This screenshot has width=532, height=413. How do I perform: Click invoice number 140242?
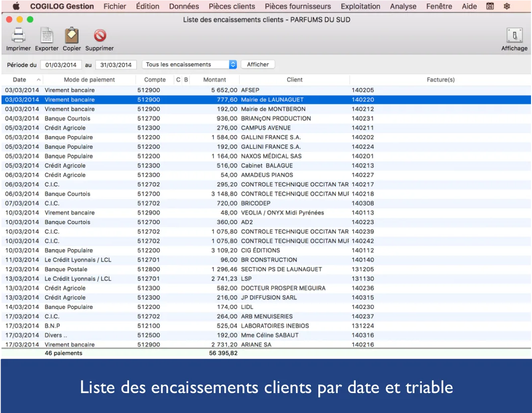(x=363, y=241)
